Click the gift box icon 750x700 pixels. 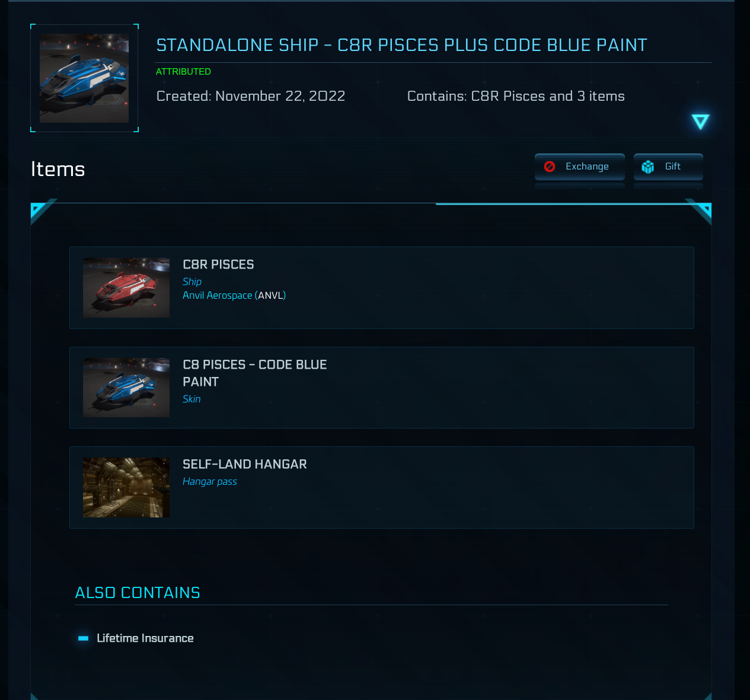tap(648, 167)
